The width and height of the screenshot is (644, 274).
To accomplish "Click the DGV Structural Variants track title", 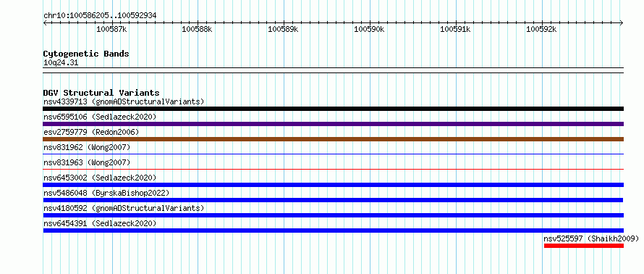I will click(101, 93).
